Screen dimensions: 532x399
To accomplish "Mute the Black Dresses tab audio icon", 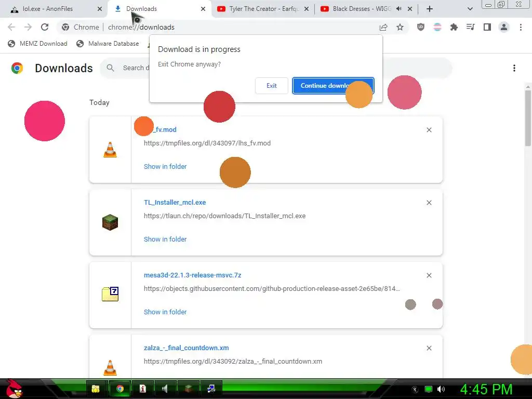I will 399,9.
